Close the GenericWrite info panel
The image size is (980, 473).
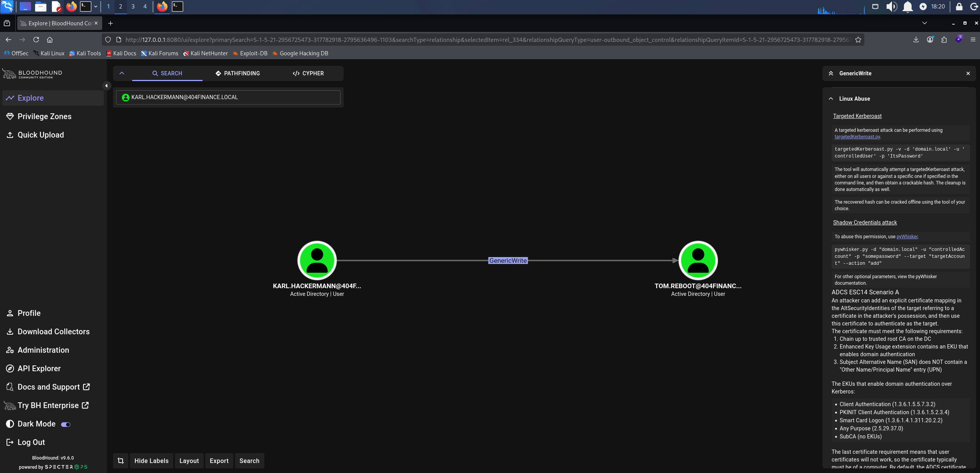click(x=968, y=73)
